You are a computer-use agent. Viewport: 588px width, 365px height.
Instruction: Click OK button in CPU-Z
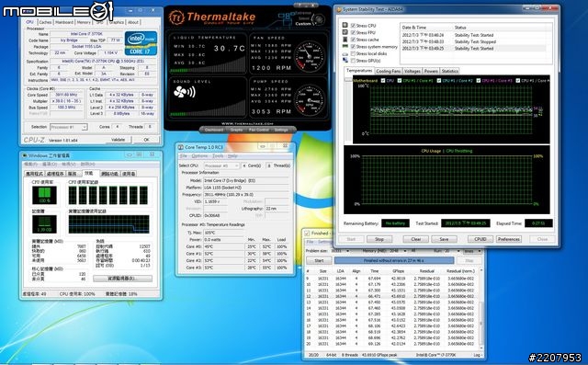click(146, 140)
